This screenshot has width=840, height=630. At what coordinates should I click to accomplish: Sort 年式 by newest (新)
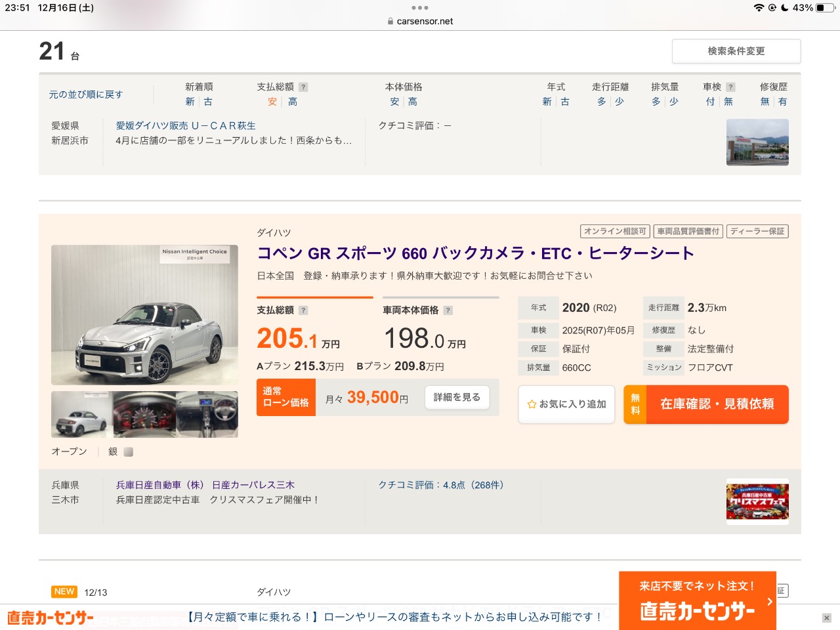click(547, 102)
